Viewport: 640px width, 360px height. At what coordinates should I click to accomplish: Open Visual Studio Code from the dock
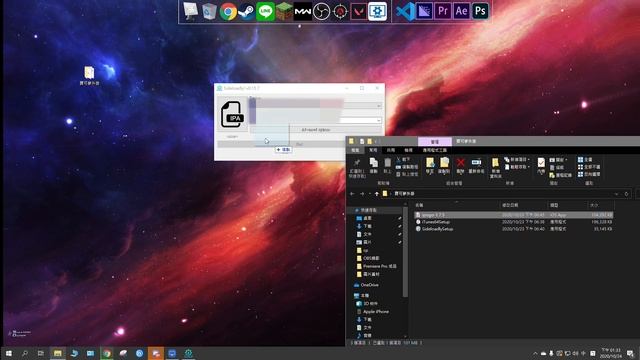405,11
